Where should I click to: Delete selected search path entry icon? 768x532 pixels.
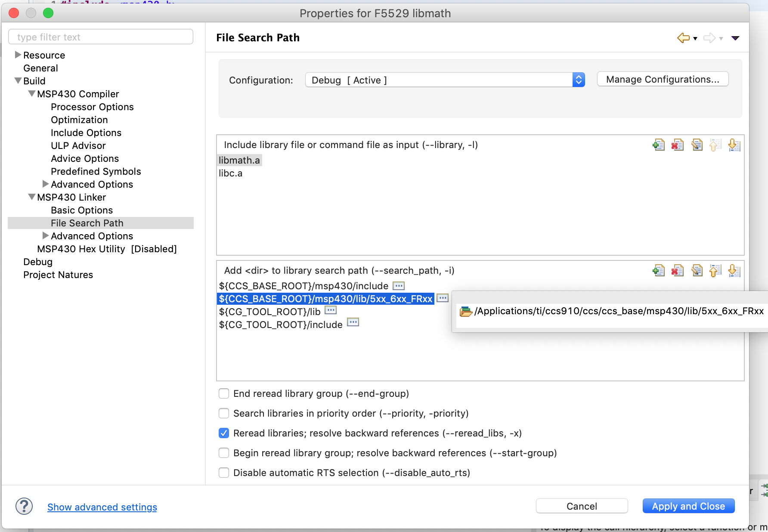point(677,271)
